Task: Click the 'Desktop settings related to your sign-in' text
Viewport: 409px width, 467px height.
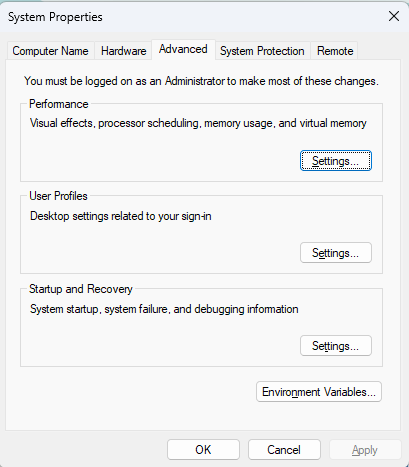Action: click(121, 216)
